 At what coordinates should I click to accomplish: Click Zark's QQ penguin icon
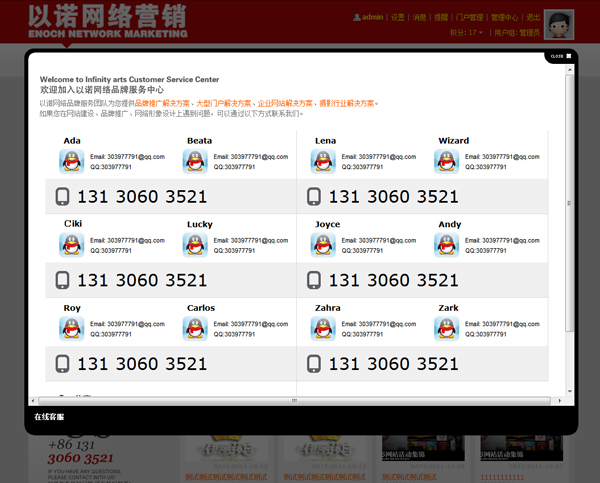(x=447, y=328)
